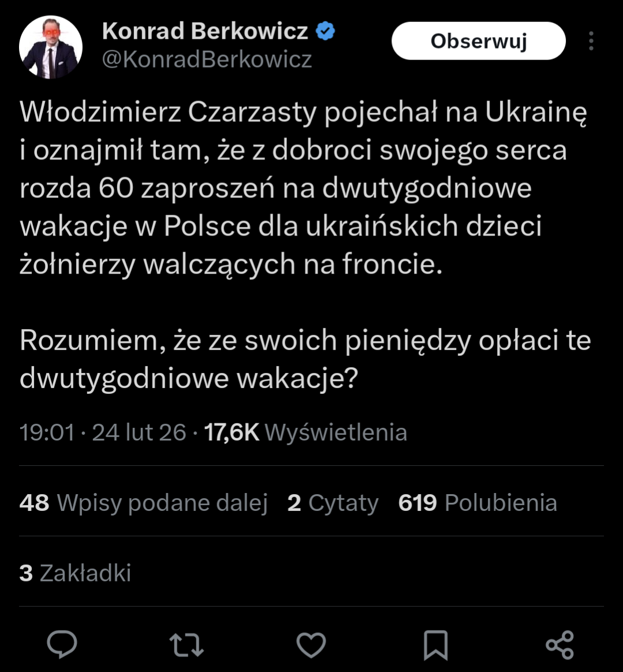Image resolution: width=623 pixels, height=672 pixels.
Task: Open Konrad Berkowicz's profile picture
Action: tap(51, 47)
